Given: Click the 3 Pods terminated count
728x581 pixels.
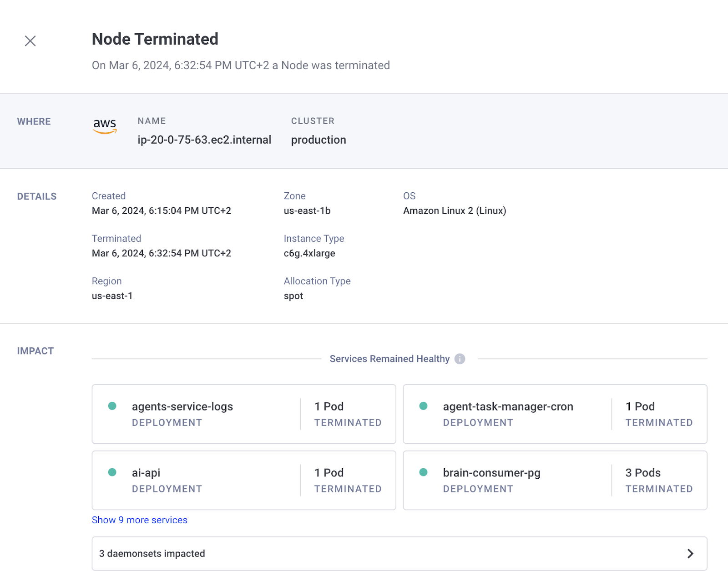Looking at the screenshot, I should (643, 473).
